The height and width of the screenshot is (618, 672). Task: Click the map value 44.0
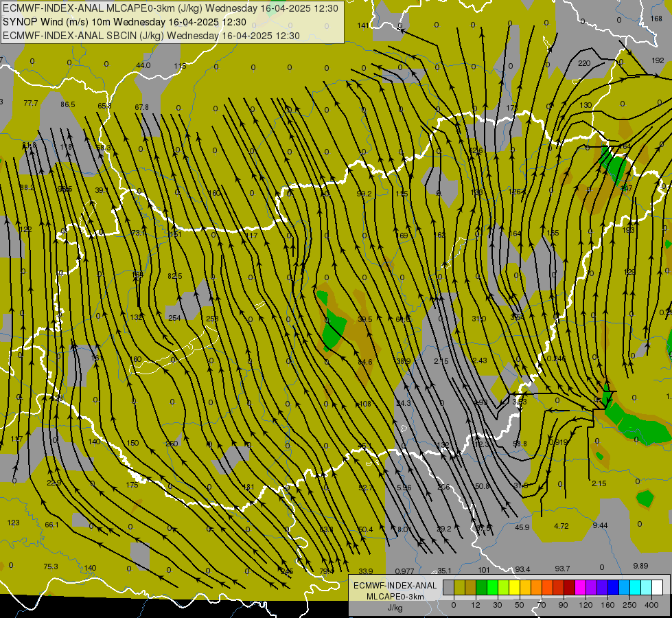coord(143,65)
